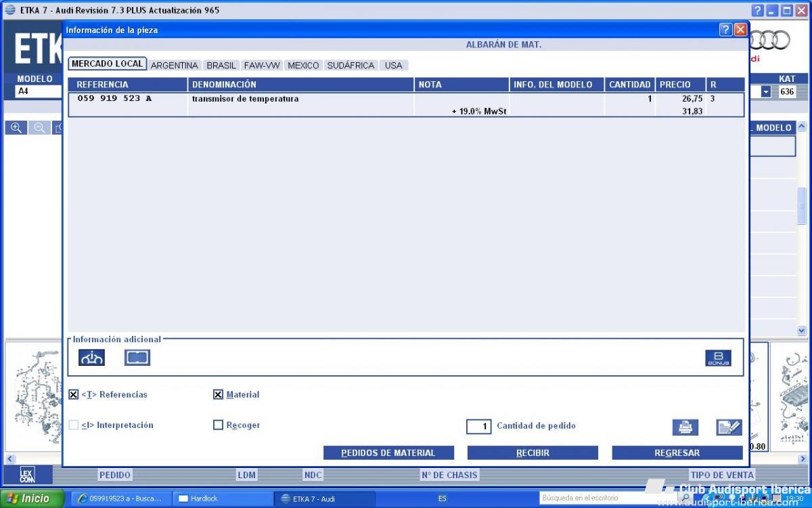Zoom in with the magnifier plus icon

pos(16,127)
